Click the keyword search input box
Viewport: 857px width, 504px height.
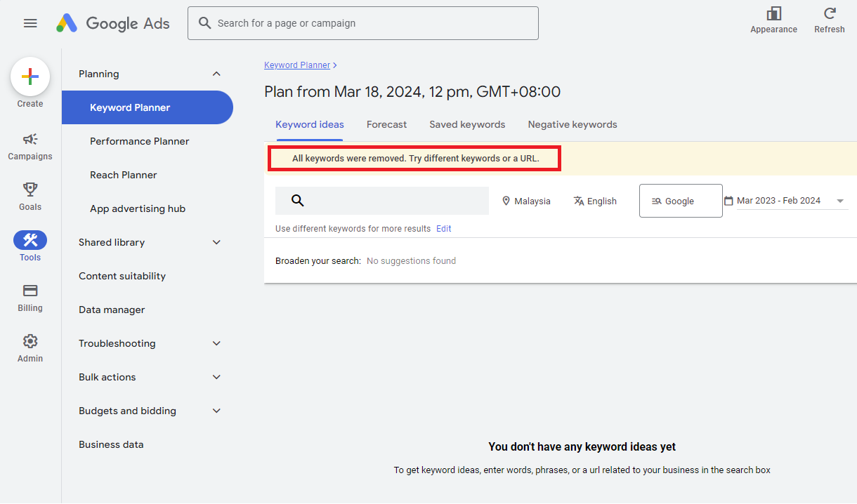tap(382, 201)
